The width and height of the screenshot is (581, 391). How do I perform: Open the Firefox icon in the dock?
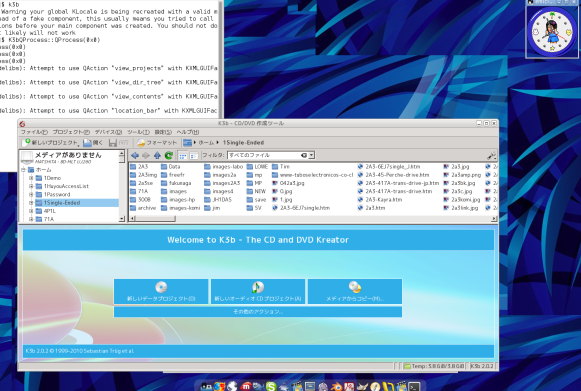(219, 387)
